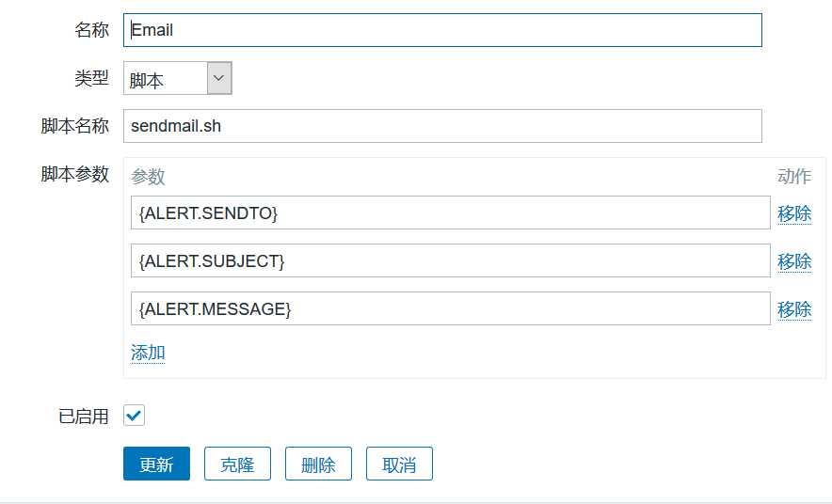The width and height of the screenshot is (832, 504).
Task: Remove the {ALERT.SUBJECT} parameter via 移除
Action: tap(794, 261)
